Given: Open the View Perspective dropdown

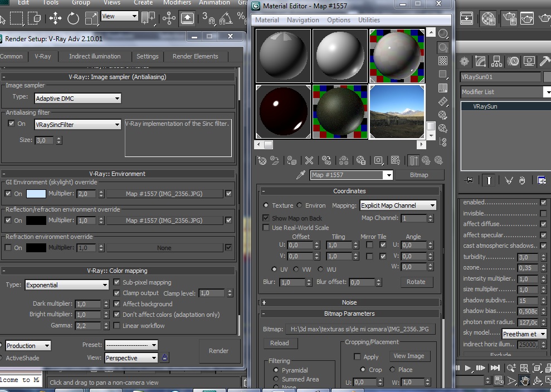Looking at the screenshot, I should (131, 358).
